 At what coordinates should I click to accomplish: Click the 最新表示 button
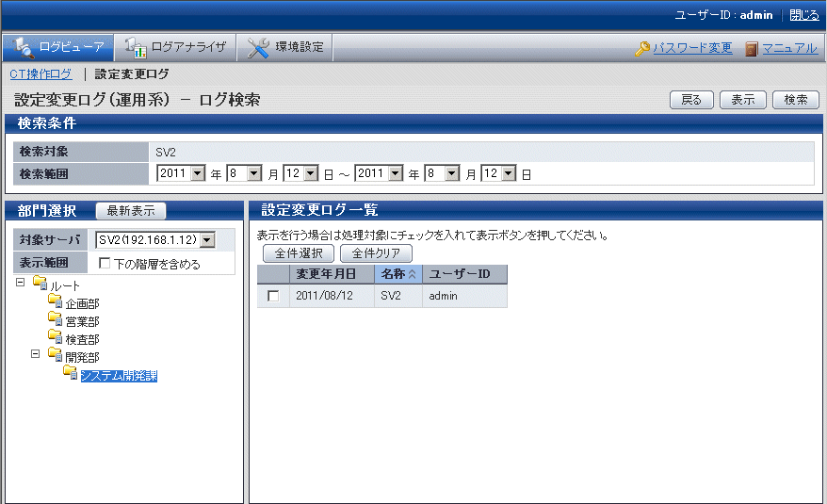pyautogui.click(x=131, y=211)
